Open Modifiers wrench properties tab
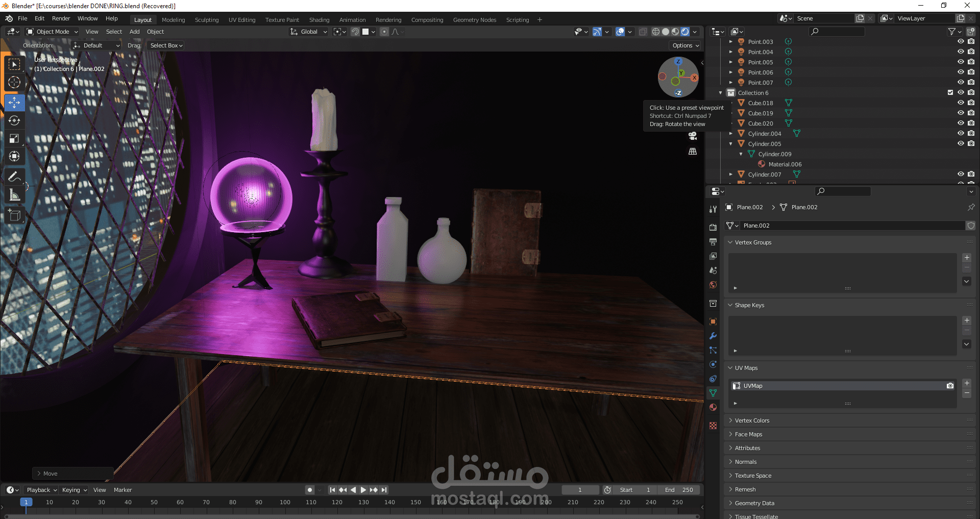980x519 pixels. 713,336
